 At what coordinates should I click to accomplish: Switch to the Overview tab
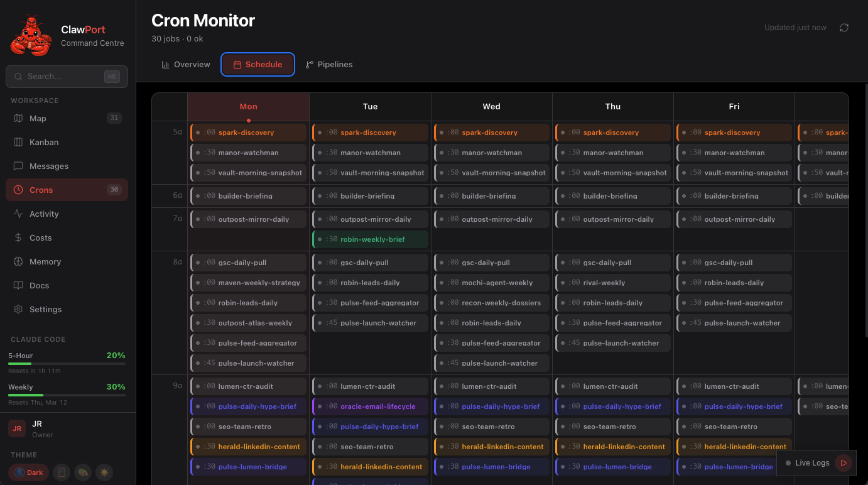[186, 65]
